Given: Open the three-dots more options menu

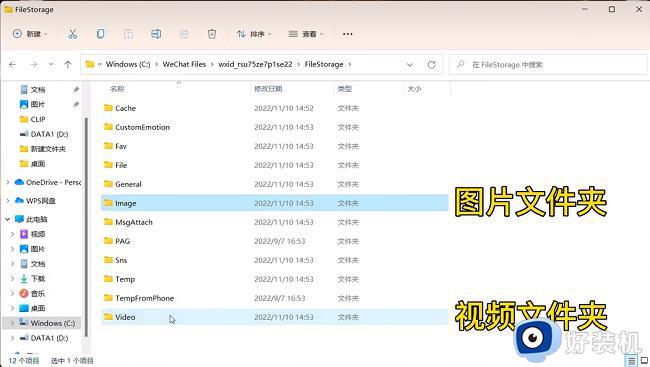Looking at the screenshot, I should (x=348, y=34).
